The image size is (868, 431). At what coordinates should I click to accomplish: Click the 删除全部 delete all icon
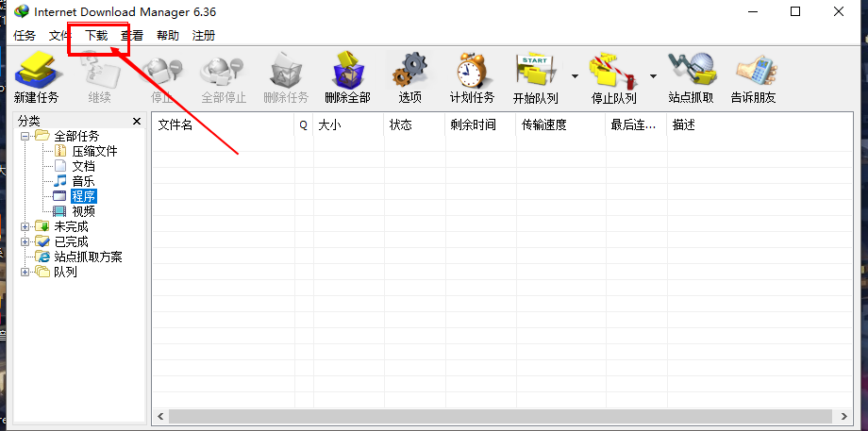click(x=347, y=77)
